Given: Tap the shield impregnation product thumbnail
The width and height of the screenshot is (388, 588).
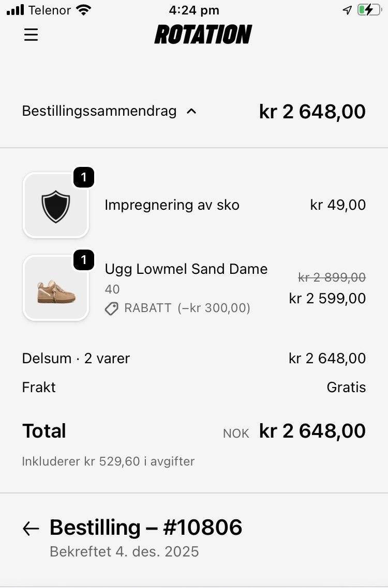Looking at the screenshot, I should (x=56, y=205).
